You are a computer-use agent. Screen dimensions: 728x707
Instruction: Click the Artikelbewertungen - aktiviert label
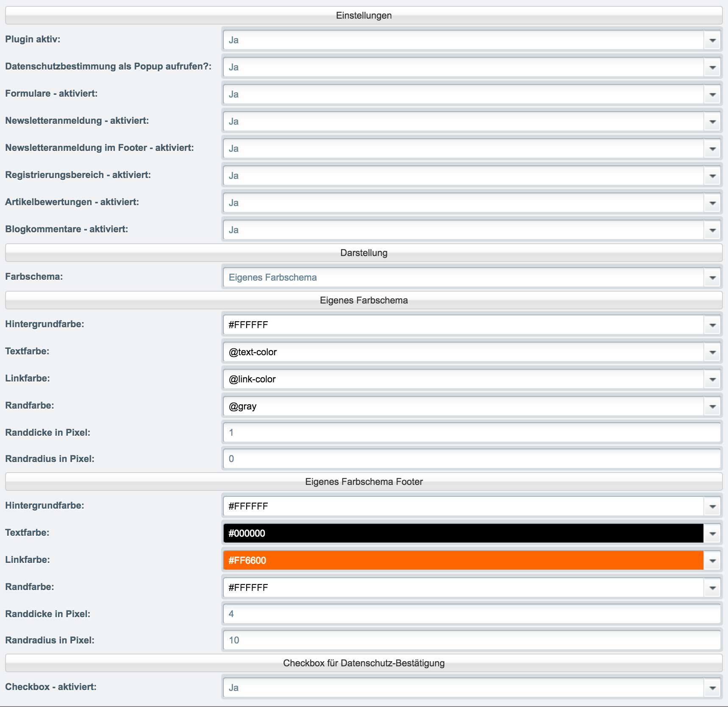(x=72, y=202)
